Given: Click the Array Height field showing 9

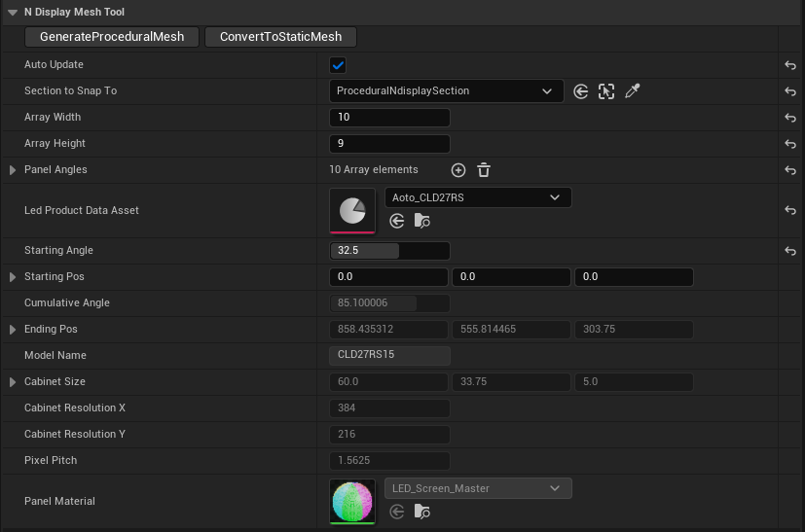Looking at the screenshot, I should (x=389, y=144).
